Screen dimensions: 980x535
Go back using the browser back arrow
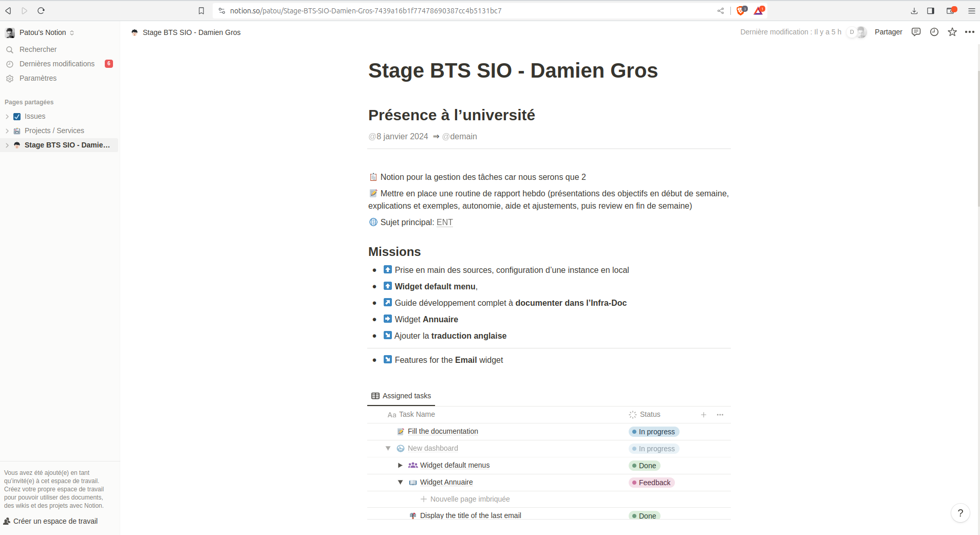(8, 10)
